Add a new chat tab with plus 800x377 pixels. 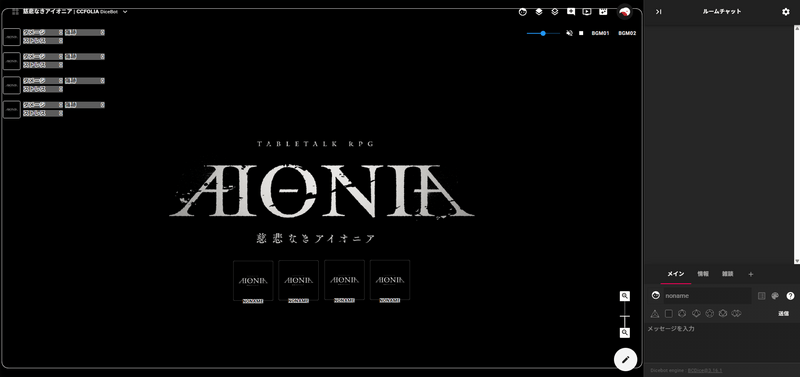coord(751,274)
